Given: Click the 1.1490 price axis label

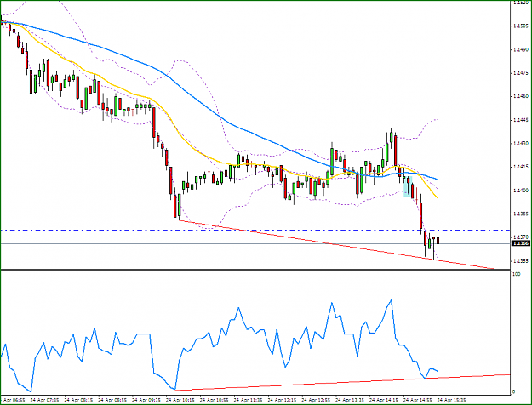Looking at the screenshot, I should [x=520, y=49].
